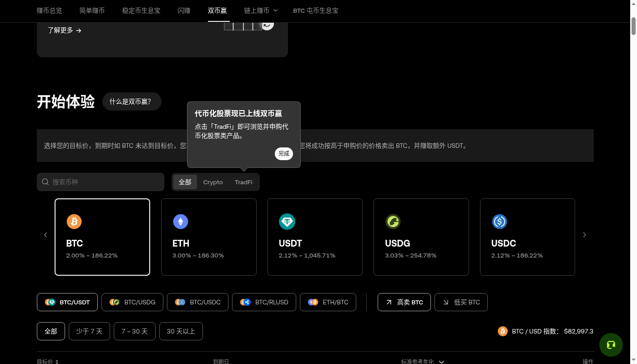Screen dimensions: 637x364
Task: Open the 什么是双币赢? explainer
Action: [132, 102]
